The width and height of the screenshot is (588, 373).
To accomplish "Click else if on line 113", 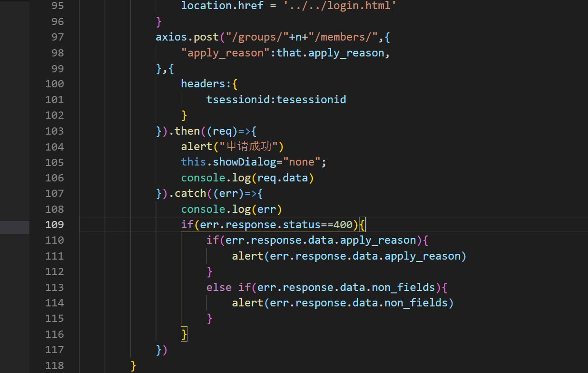I will (x=228, y=287).
